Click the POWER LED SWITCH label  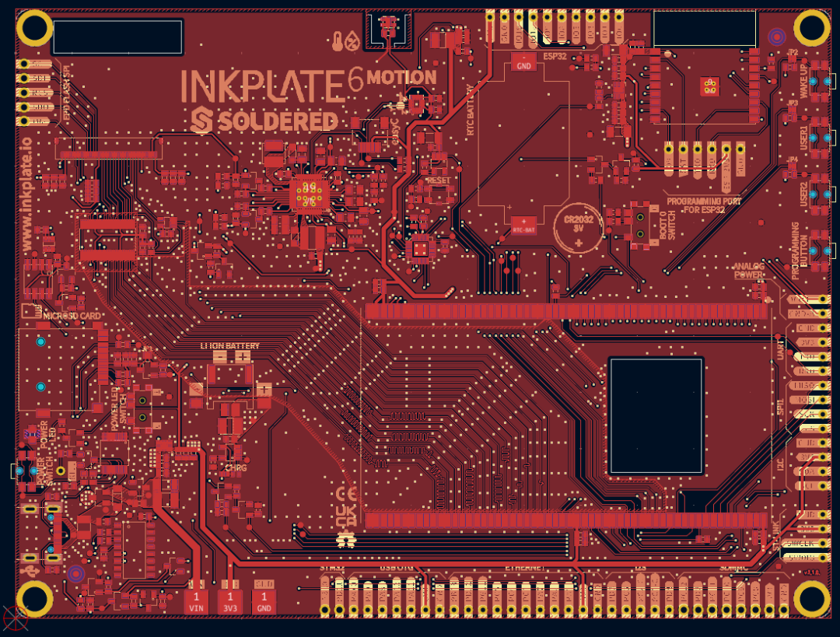pyautogui.click(x=120, y=411)
